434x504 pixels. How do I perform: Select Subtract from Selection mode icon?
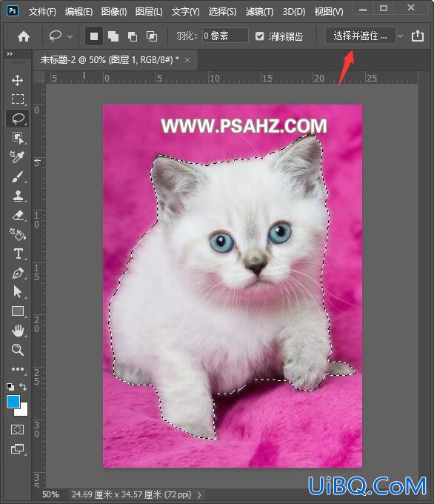click(133, 36)
